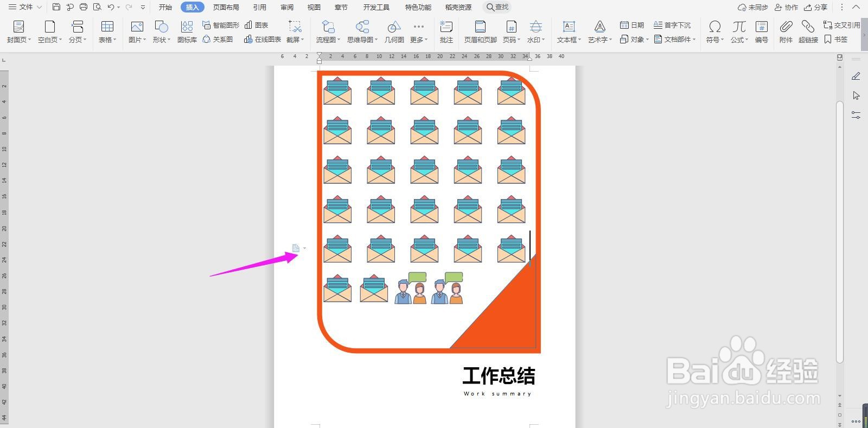Click the 几何图 geometry button
The height and width of the screenshot is (428, 868).
394,32
